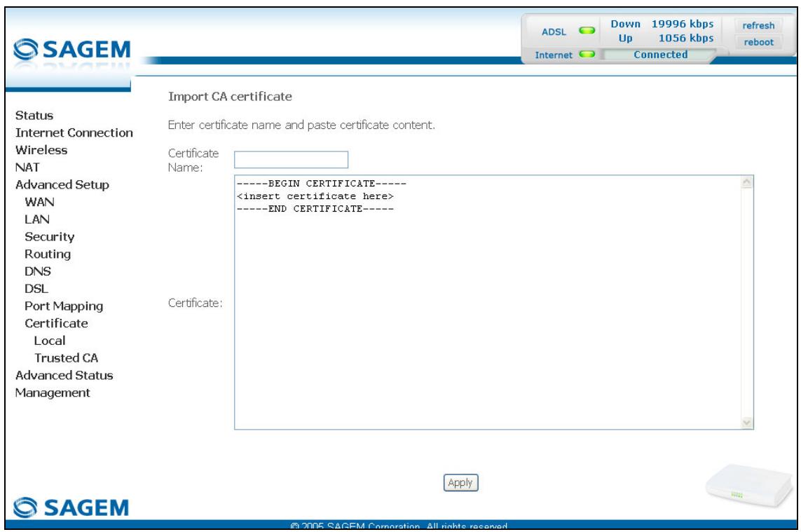Focus the Certificate Name input field

292,159
